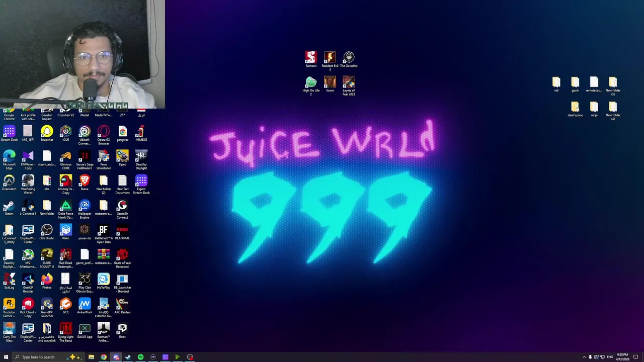This screenshot has width=644, height=362.
Task: Open GrandRP Launcher shortcut
Action: click(47, 308)
